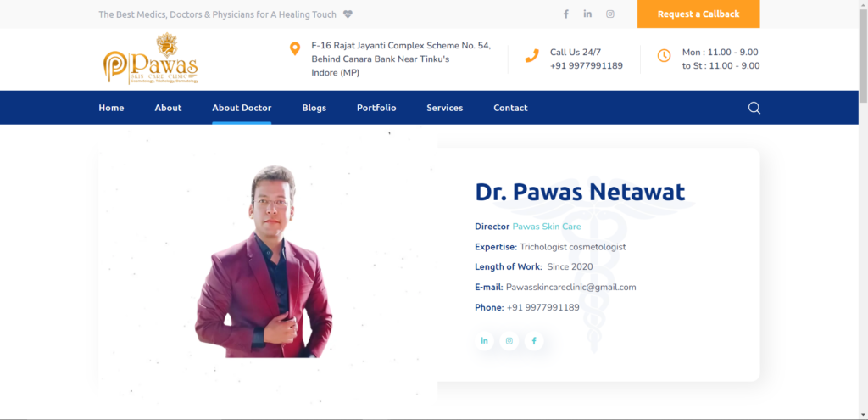Open the Services menu item

pos(444,108)
